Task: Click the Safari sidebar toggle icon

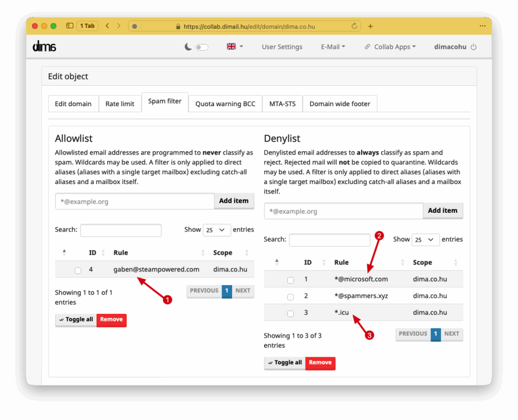Action: pyautogui.click(x=70, y=26)
